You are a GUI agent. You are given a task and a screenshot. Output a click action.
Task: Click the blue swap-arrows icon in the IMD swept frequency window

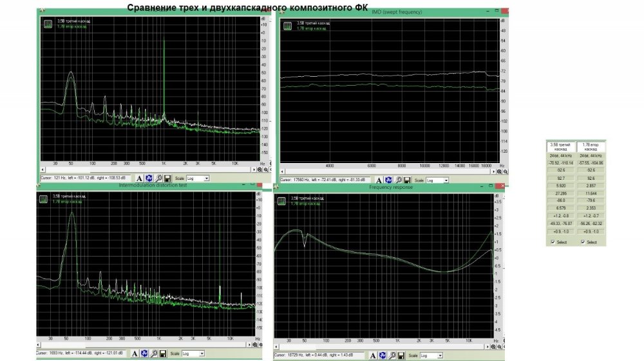[x=388, y=180]
